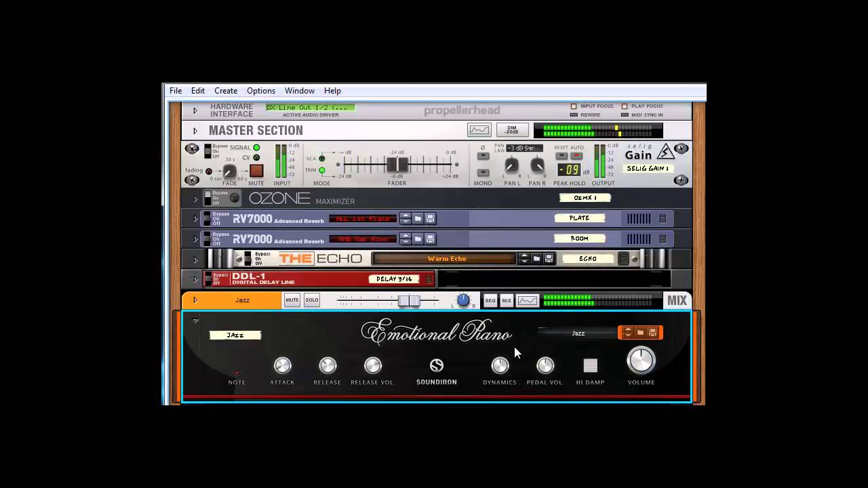868x488 pixels.
Task: Toggle the DDL-1 bypass switch
Action: click(208, 279)
